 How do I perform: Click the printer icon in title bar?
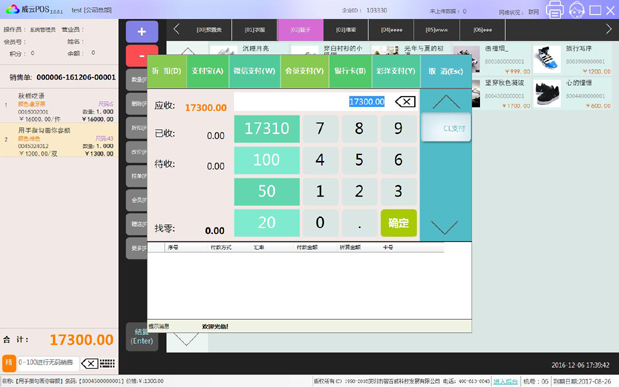(555, 9)
